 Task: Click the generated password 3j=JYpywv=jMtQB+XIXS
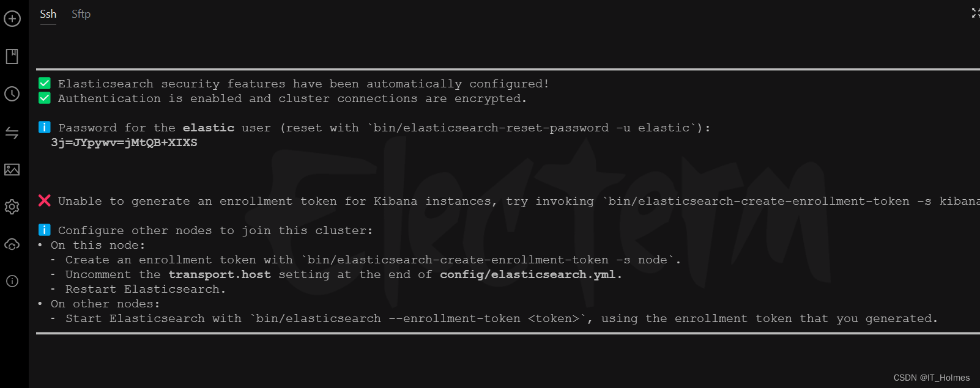124,142
